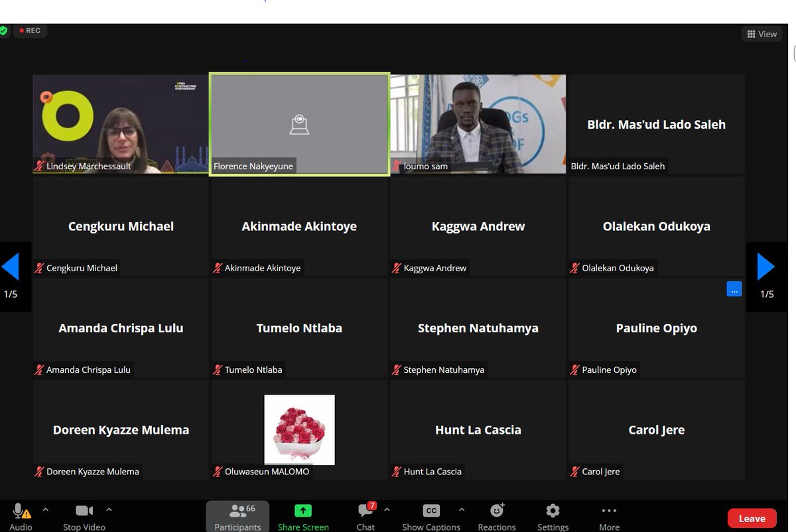This screenshot has height=532, width=796.
Task: Open caption options caret beside Show Captions
Action: point(462,510)
